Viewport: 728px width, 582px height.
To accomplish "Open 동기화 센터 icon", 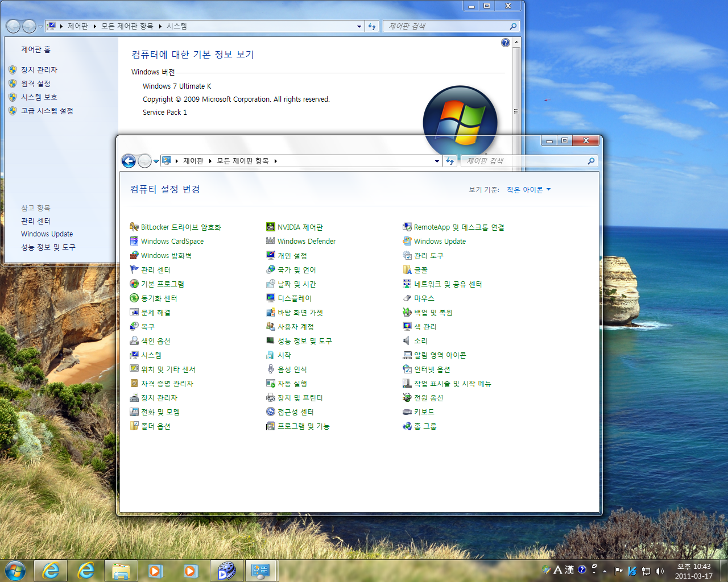I will 134,298.
